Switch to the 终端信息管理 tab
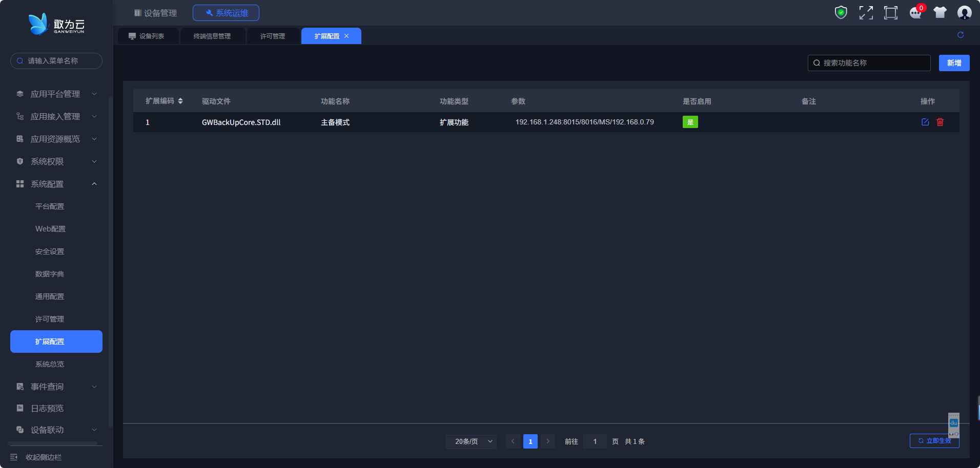 coord(212,36)
